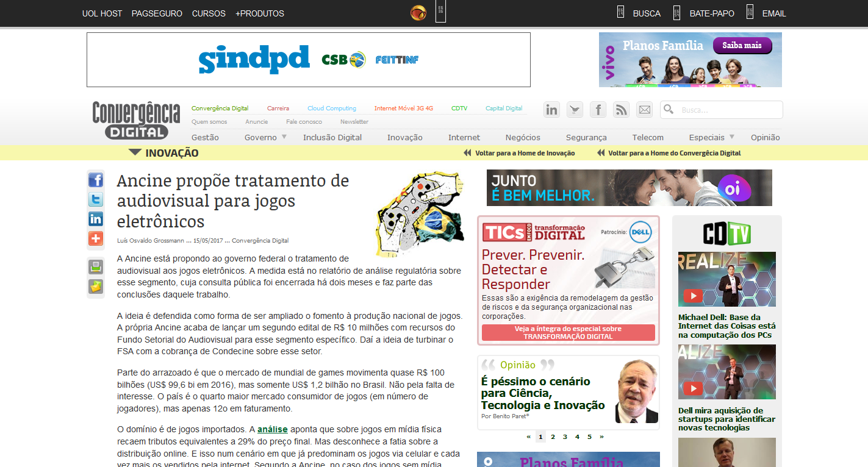Click the UOL logo in top bar
Viewport: 868px width, 467px height.
(418, 13)
